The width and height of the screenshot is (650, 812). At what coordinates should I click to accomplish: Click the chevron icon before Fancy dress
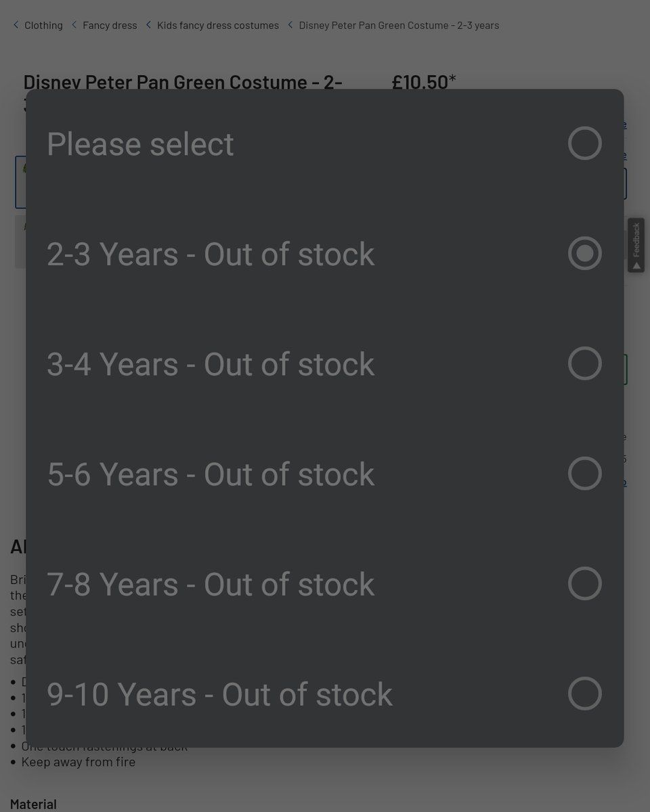[74, 25]
